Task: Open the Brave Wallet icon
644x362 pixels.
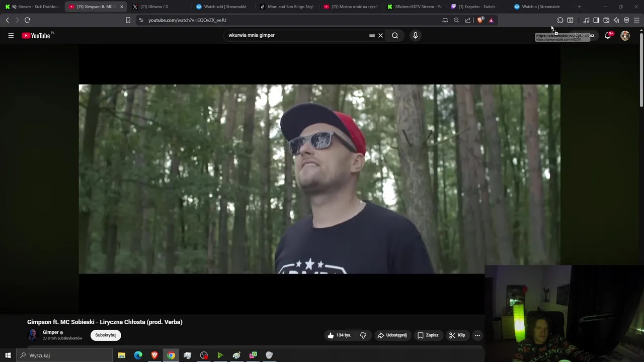Action: 606,20
